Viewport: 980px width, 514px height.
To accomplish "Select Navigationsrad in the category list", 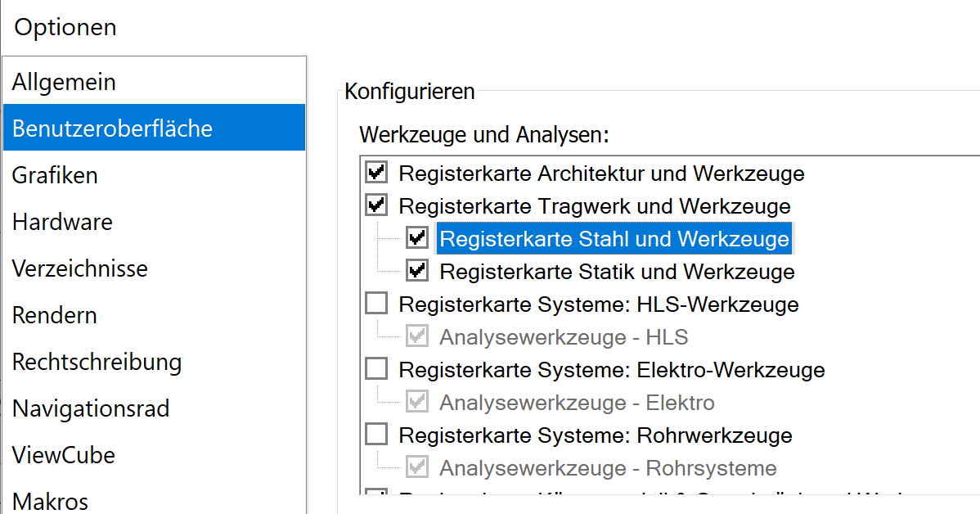I will [x=90, y=408].
